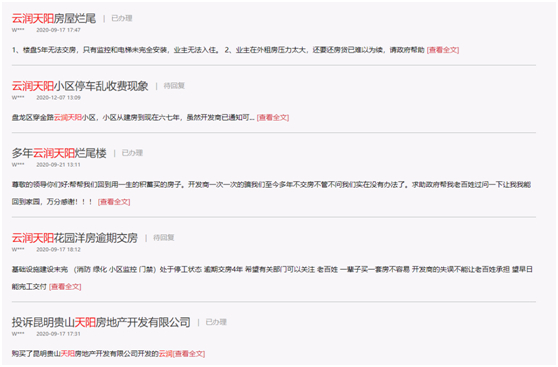View full text of the 多年云润天阳烂尾楼 post

[114, 202]
